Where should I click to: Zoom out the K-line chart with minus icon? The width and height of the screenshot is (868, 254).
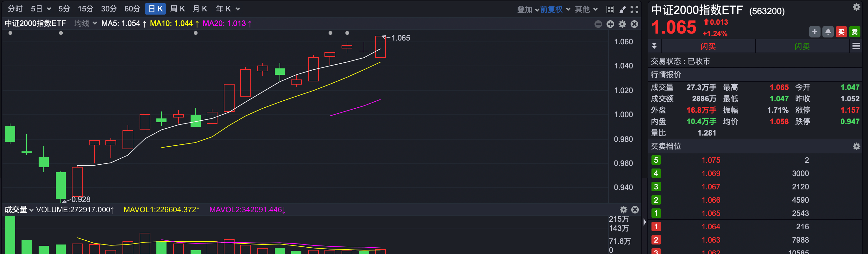pos(598,24)
